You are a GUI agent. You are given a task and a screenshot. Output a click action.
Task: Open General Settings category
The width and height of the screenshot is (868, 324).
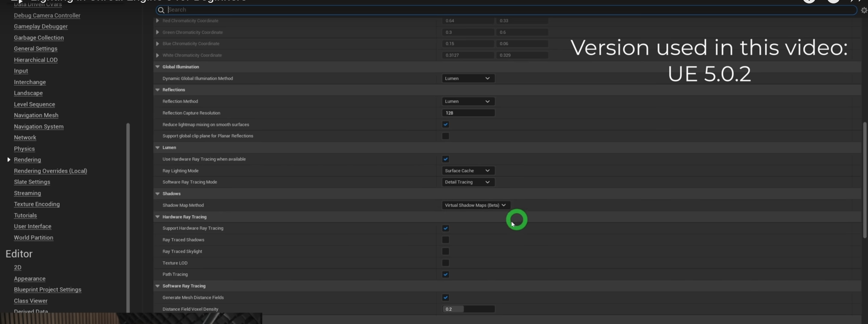[36, 49]
